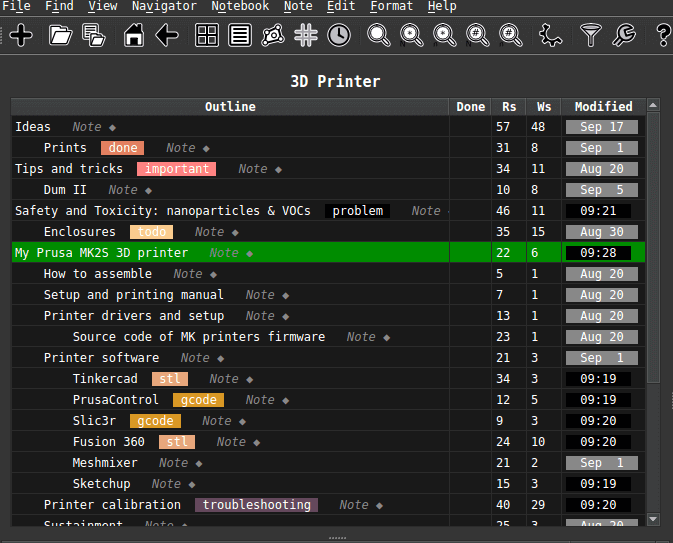Click the first magnifier with hash

[x=477, y=35]
